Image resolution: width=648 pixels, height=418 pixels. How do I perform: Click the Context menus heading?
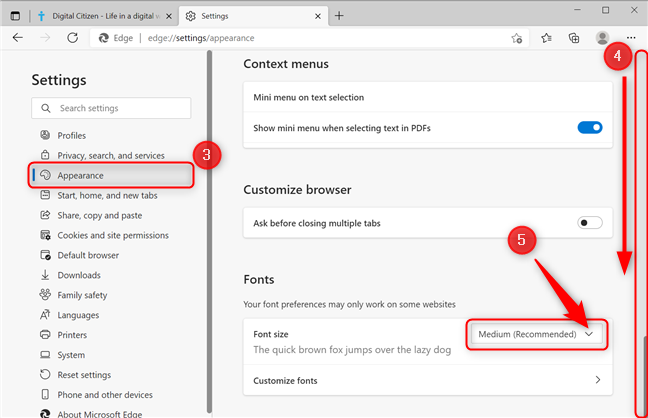pos(286,64)
